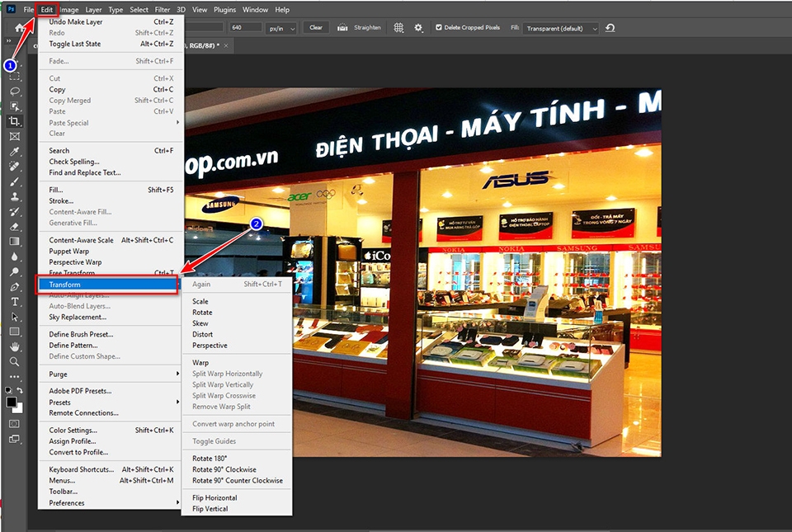The image size is (792, 532).
Task: Select the Eraser tool
Action: coord(15,227)
